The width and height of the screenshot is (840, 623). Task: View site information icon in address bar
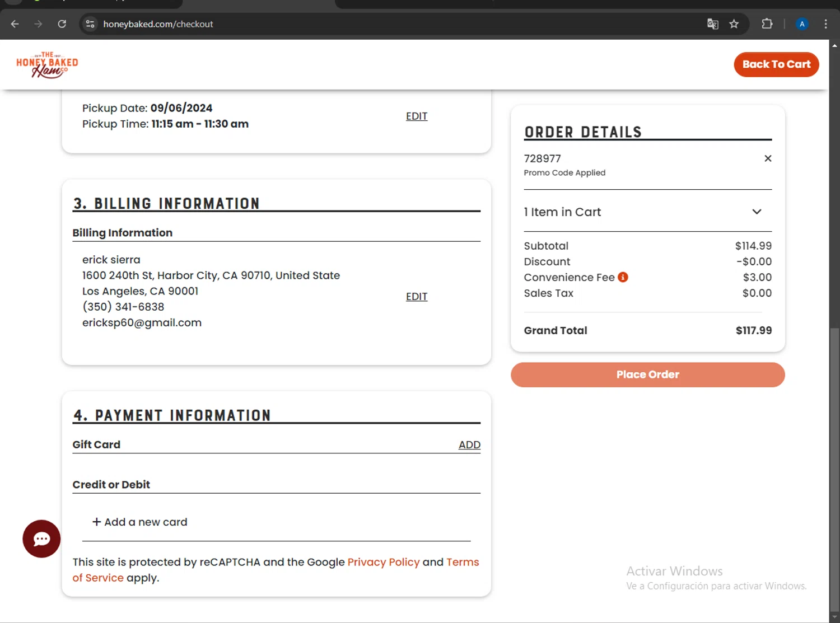[90, 24]
